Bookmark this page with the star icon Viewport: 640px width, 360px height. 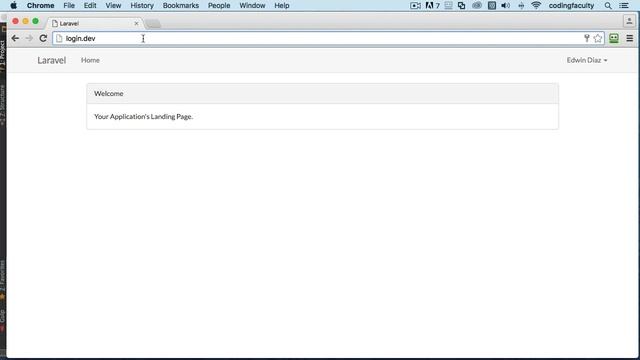(x=598, y=38)
